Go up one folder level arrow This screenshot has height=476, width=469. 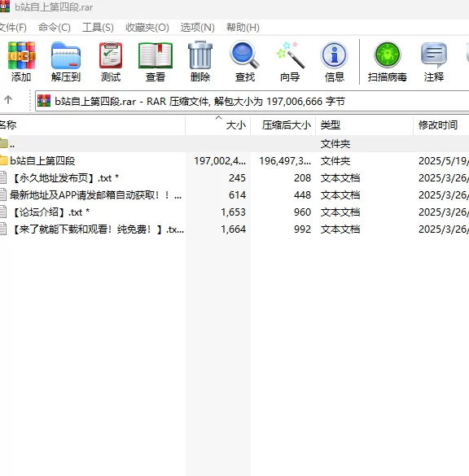tap(8, 99)
